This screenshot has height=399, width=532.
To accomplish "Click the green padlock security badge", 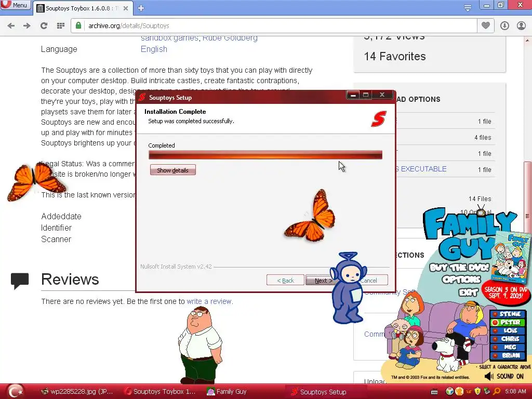I will [78, 25].
